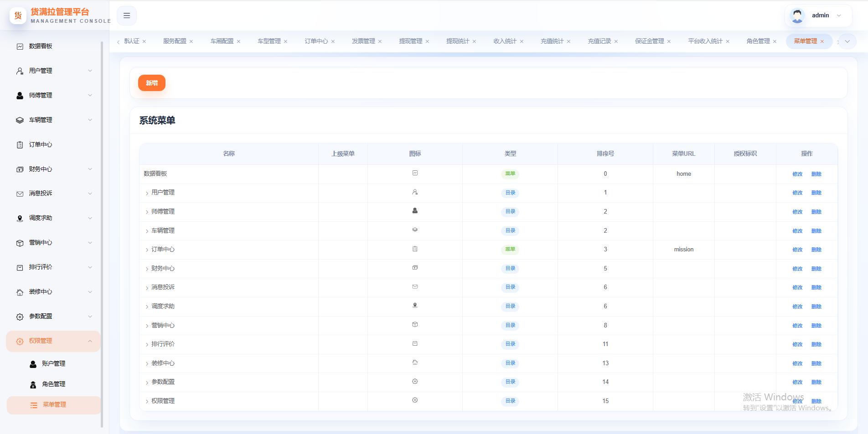Click 删除 for the 订单中心 row

tap(816, 250)
